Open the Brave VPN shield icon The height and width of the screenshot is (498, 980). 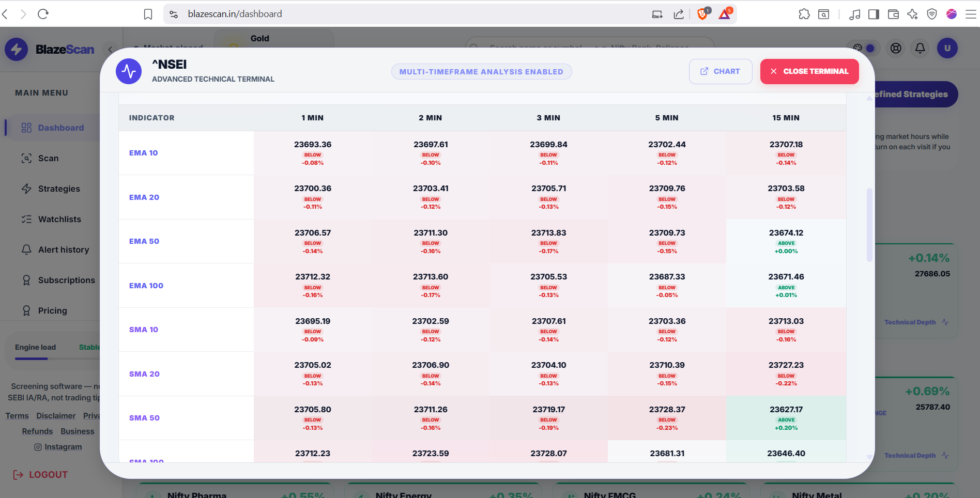932,14
